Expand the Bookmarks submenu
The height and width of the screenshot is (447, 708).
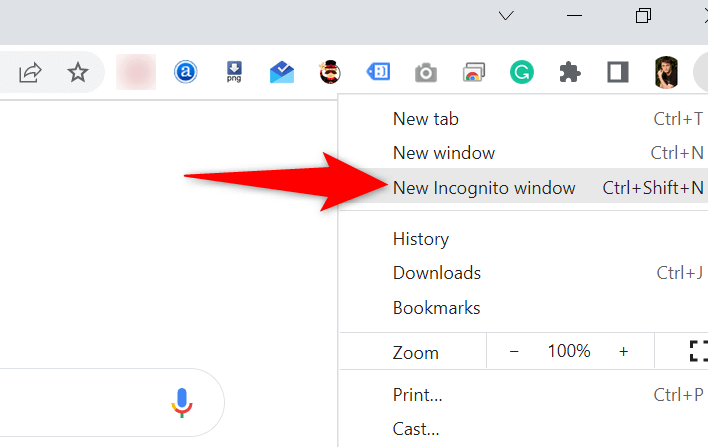[436, 308]
